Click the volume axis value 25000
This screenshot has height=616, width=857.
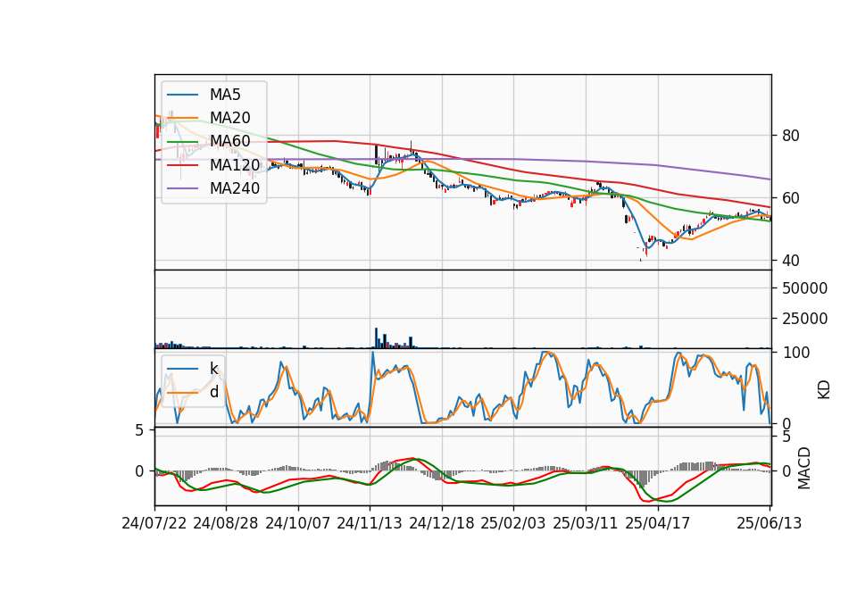click(804, 318)
